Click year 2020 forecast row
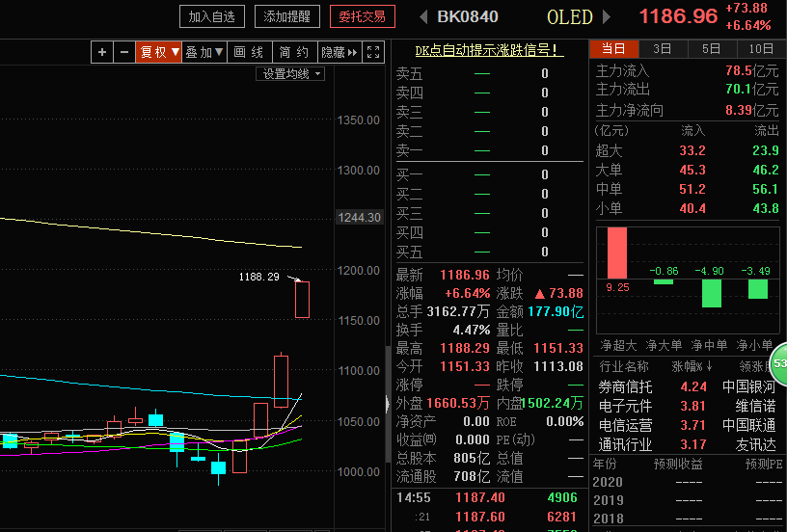The width and height of the screenshot is (787, 532). [x=687, y=482]
